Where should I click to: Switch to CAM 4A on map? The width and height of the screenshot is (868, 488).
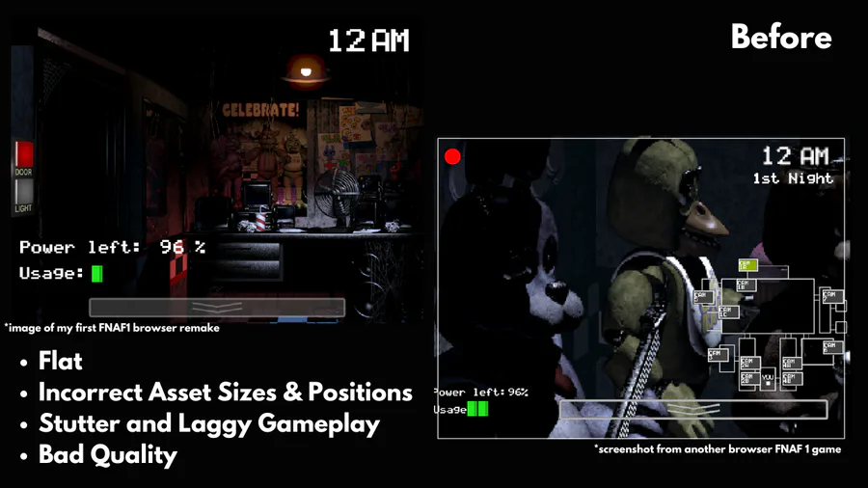click(x=792, y=364)
